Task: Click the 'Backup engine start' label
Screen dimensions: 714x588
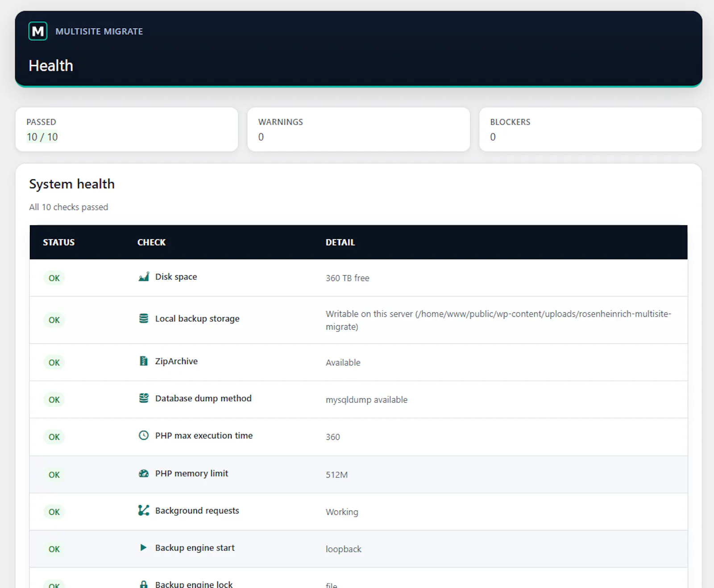Action: 195,548
